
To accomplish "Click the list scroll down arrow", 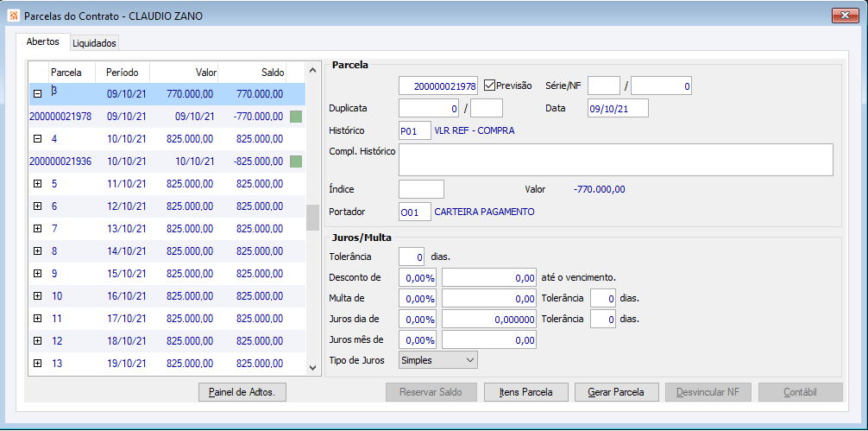I will (x=312, y=368).
